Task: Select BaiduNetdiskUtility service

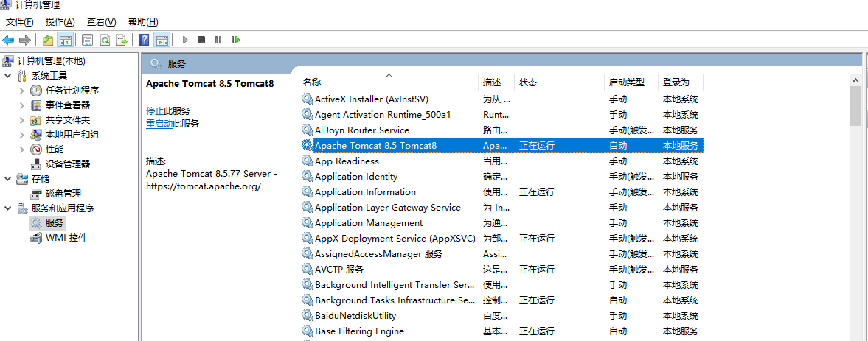Action: (x=501, y=316)
